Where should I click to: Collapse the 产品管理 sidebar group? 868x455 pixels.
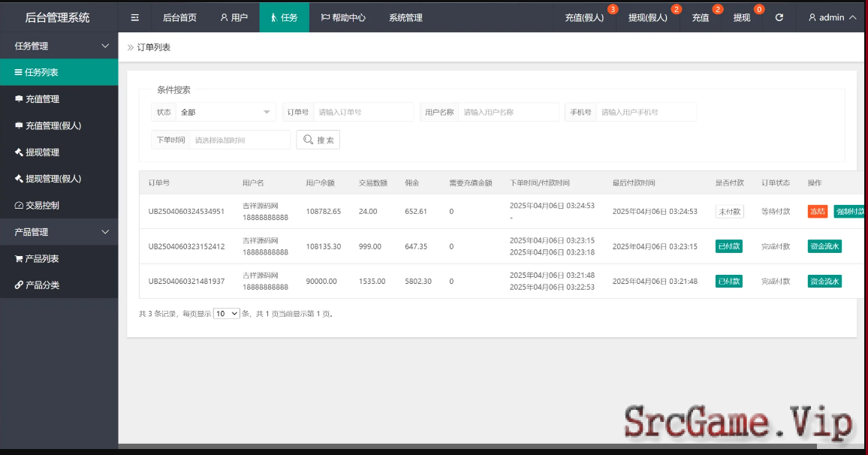click(x=59, y=232)
